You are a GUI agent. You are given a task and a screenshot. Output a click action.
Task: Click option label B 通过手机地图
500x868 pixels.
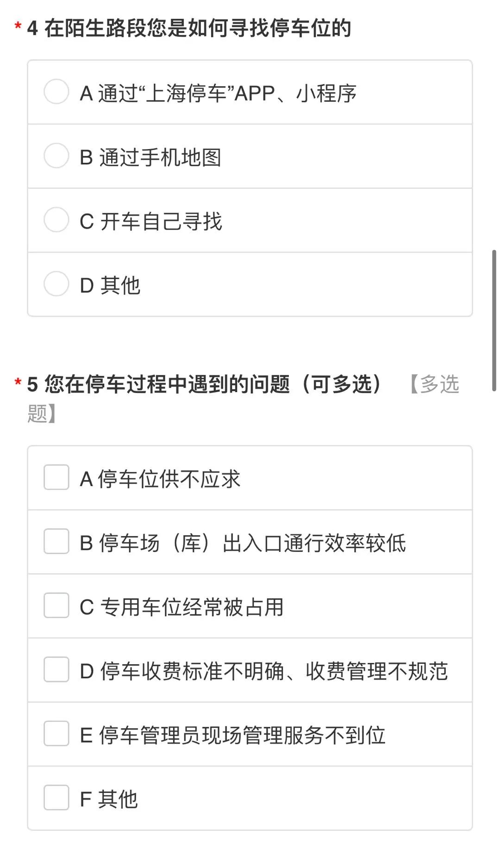(150, 157)
